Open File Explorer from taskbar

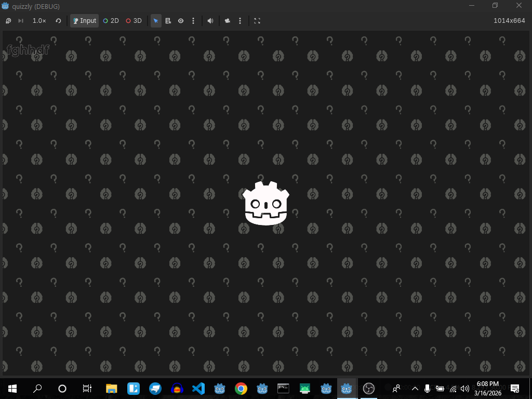pos(112,389)
